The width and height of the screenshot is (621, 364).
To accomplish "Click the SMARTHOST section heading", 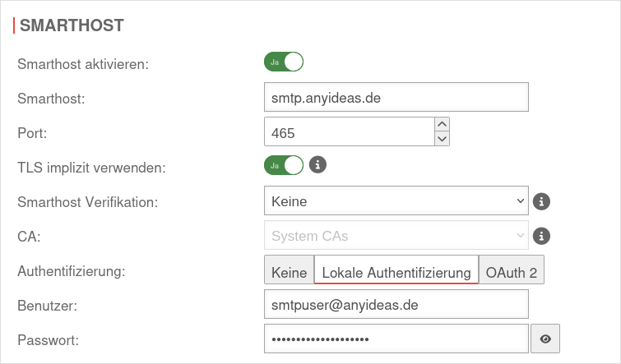I will 72,25.
